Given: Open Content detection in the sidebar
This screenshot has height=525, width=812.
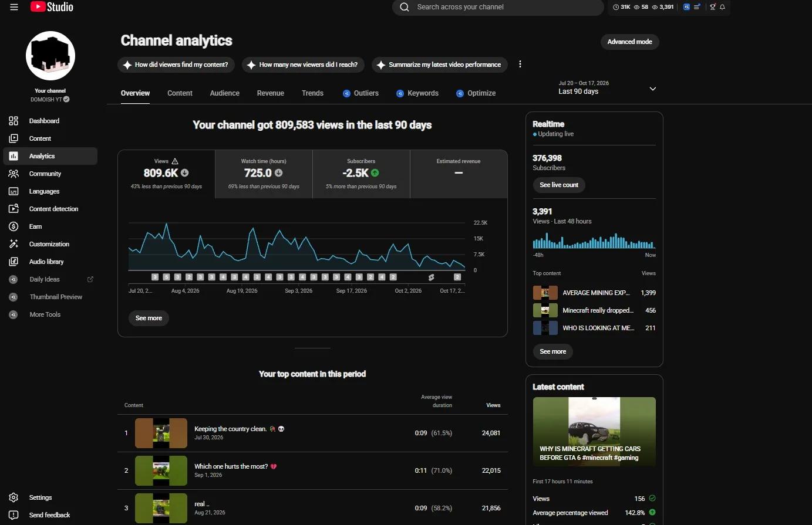Looking at the screenshot, I should [50, 209].
